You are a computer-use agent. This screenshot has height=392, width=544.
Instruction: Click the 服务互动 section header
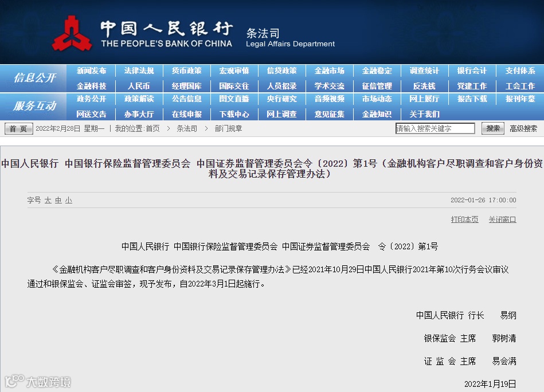pyautogui.click(x=35, y=106)
